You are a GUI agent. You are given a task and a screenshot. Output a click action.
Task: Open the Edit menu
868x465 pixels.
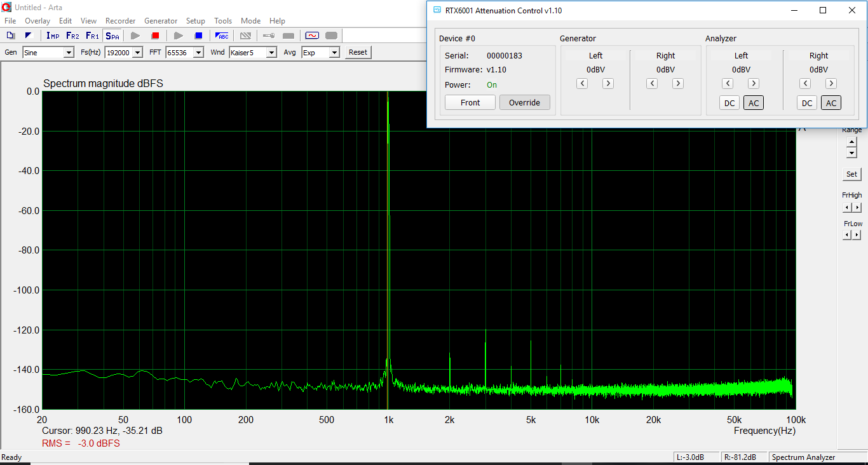pyautogui.click(x=65, y=21)
